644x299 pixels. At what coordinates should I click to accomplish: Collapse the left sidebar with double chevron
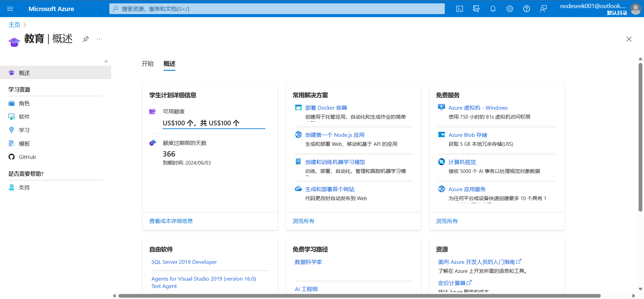[x=106, y=61]
